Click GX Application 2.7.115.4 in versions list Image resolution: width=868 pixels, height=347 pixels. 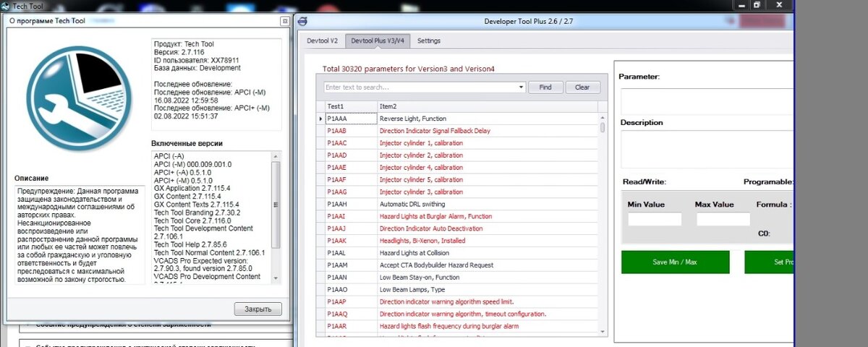click(192, 188)
